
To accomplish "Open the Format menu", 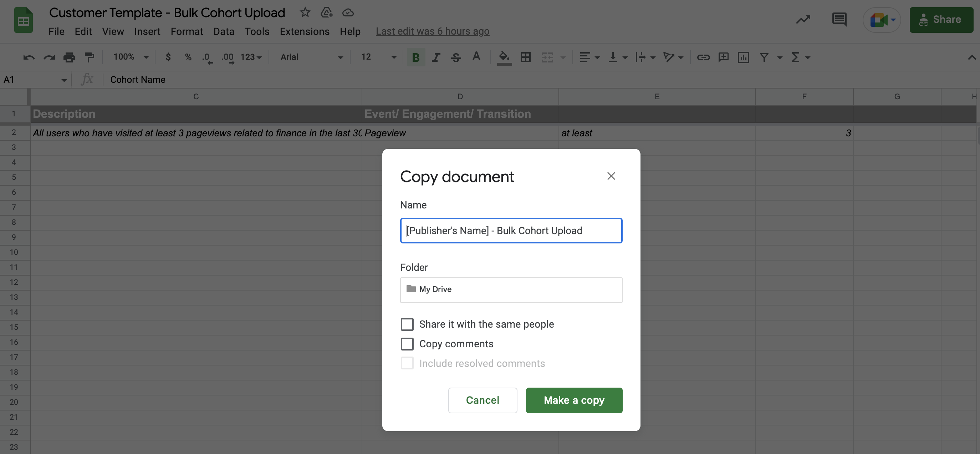I will coord(187,31).
